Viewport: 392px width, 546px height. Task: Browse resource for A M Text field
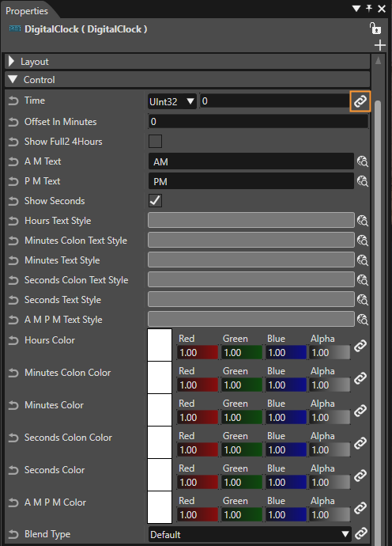(x=363, y=161)
